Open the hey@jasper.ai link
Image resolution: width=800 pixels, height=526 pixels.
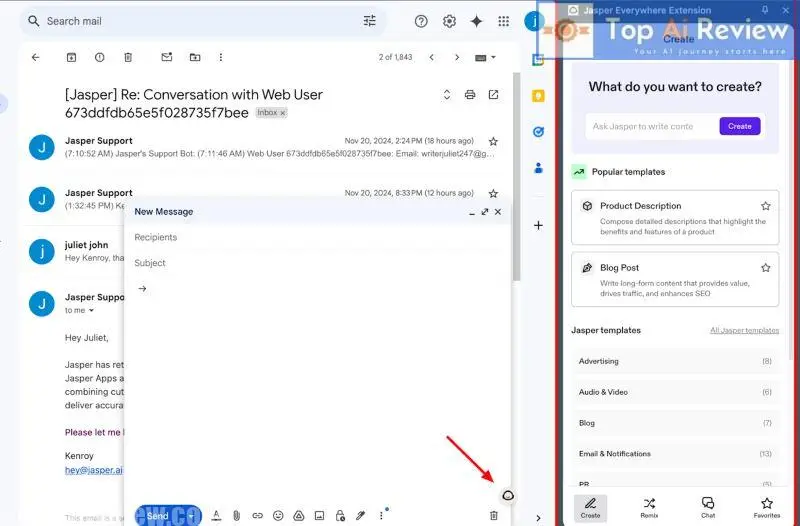[94, 470]
